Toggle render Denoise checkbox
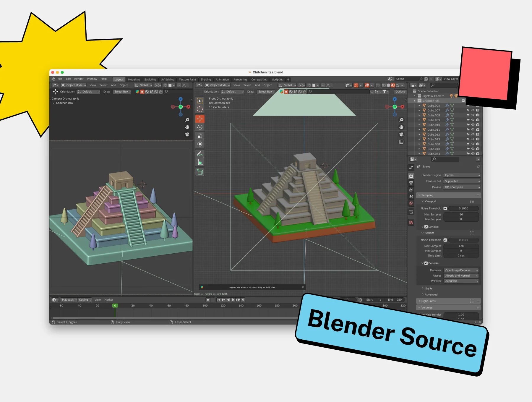This screenshot has height=402, width=532. [426, 263]
